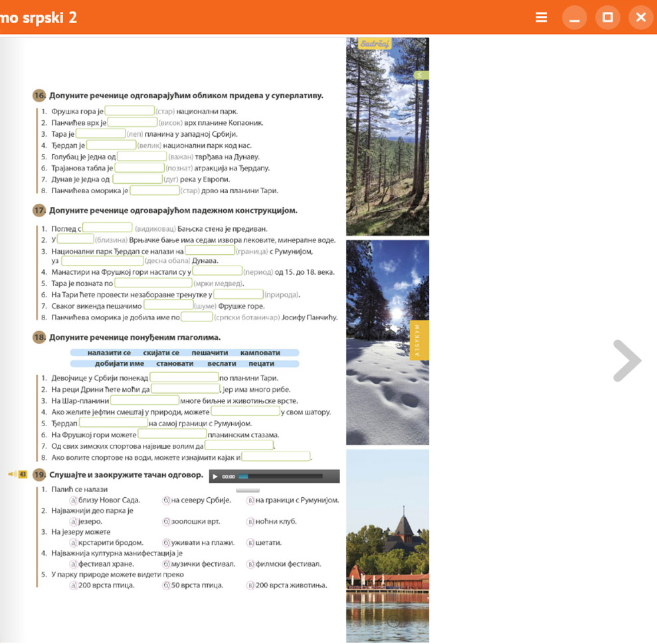
Task: Minimize the application window
Action: [575, 17]
